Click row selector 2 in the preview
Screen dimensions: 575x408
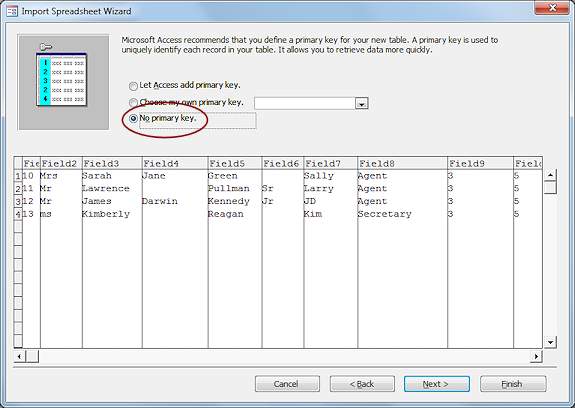pyautogui.click(x=18, y=189)
